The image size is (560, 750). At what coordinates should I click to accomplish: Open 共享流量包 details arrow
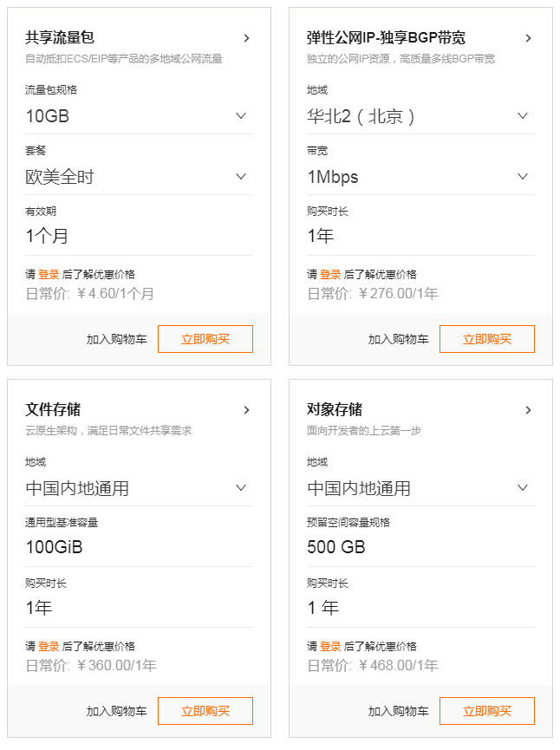click(x=246, y=38)
